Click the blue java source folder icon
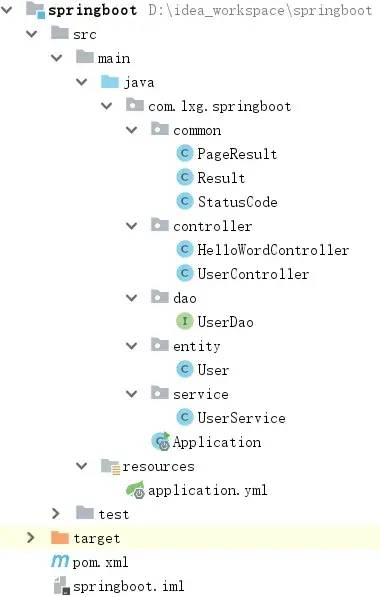 pyautogui.click(x=110, y=81)
